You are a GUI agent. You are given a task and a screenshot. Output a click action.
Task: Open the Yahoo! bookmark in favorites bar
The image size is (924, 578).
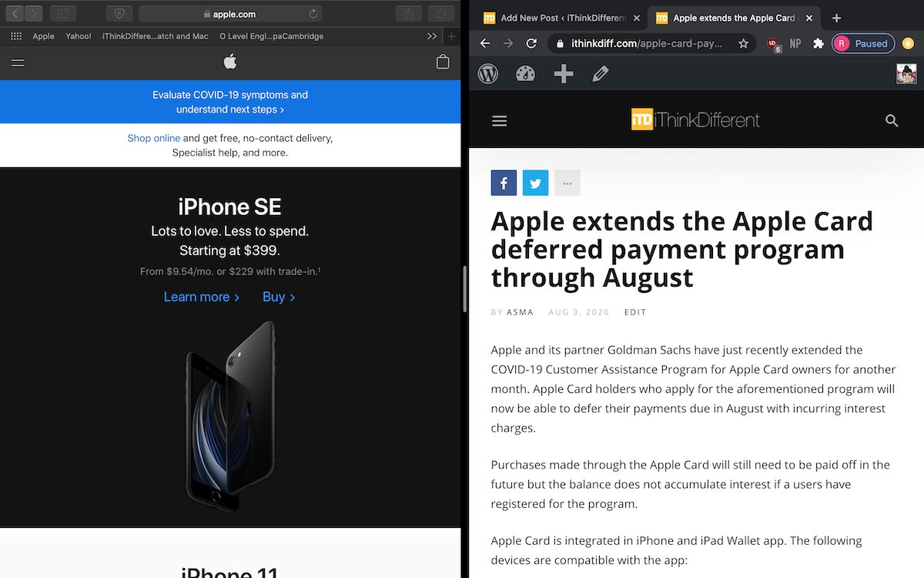pyautogui.click(x=78, y=36)
